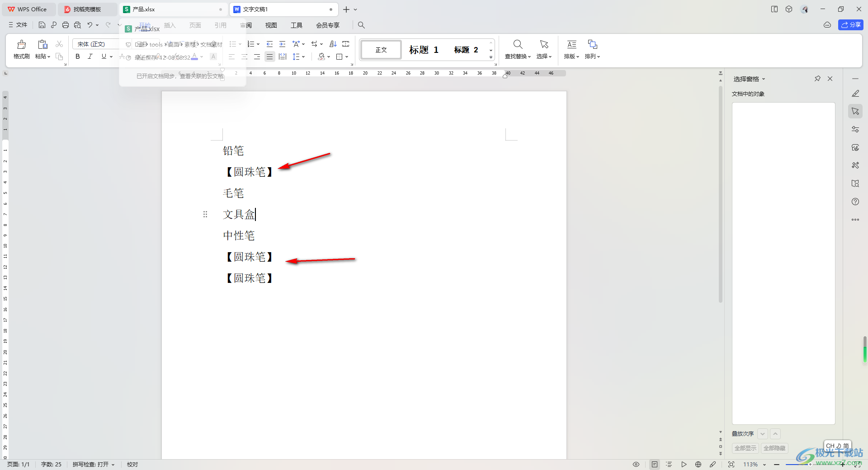Click the Save icon in quick toolbar
868x470 pixels.
pos(42,25)
